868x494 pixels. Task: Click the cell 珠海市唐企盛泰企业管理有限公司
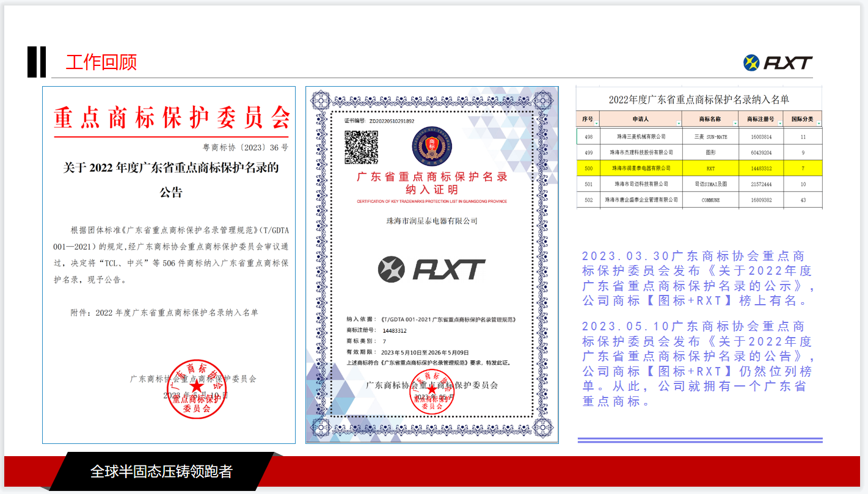pos(641,200)
